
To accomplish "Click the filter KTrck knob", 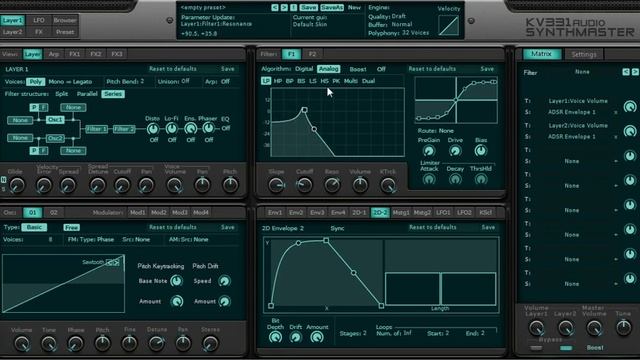I will pos(388,185).
